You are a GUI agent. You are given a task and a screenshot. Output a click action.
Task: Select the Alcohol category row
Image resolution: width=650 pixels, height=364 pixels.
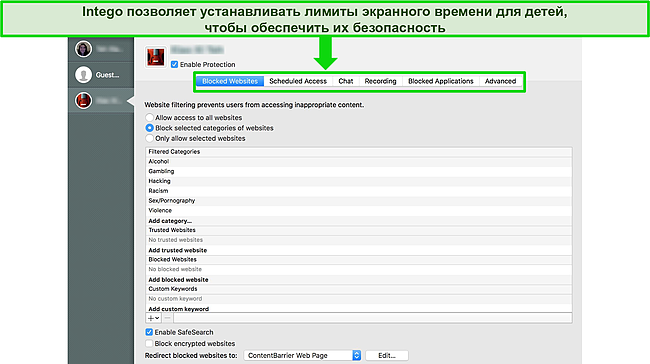(x=359, y=161)
